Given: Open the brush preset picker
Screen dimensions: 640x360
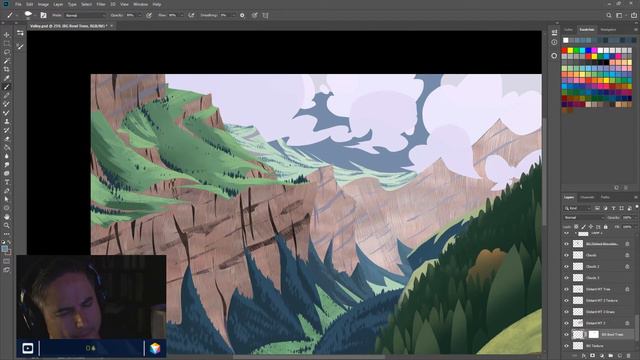Looking at the screenshot, I should pyautogui.click(x=28, y=15).
